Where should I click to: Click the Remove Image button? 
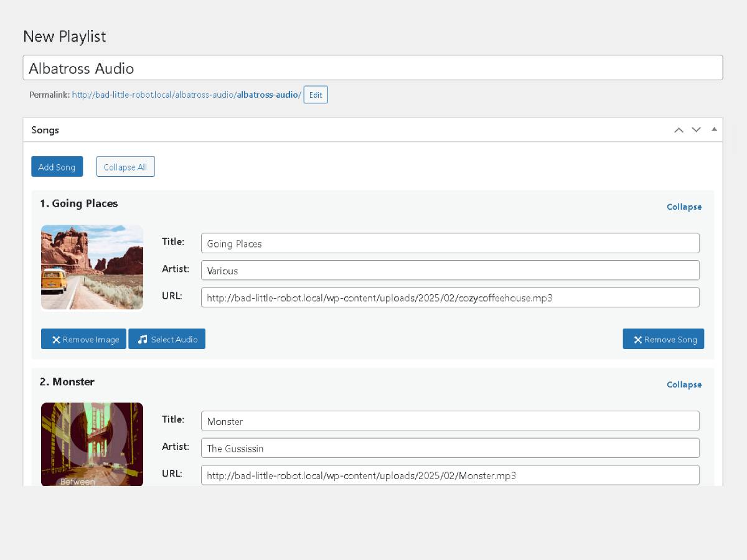click(83, 339)
